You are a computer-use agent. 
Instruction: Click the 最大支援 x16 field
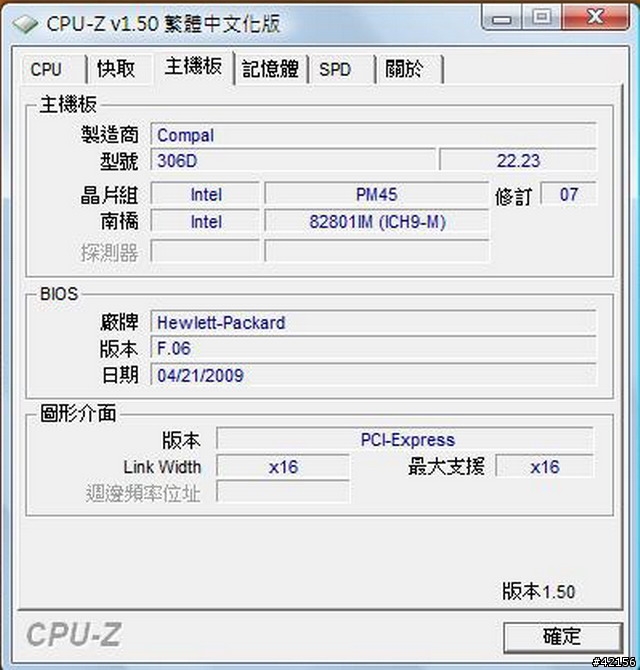pos(544,466)
